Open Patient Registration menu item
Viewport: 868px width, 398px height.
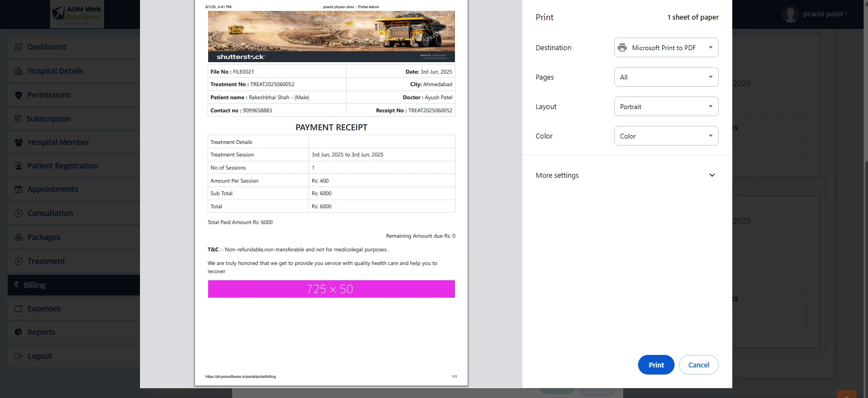click(74, 166)
